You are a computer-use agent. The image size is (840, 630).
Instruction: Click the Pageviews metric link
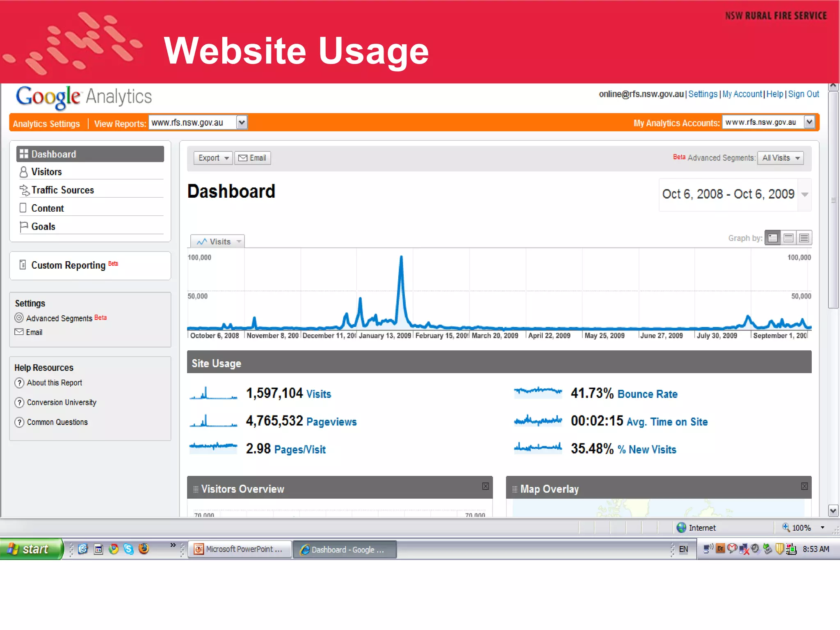pyautogui.click(x=331, y=422)
